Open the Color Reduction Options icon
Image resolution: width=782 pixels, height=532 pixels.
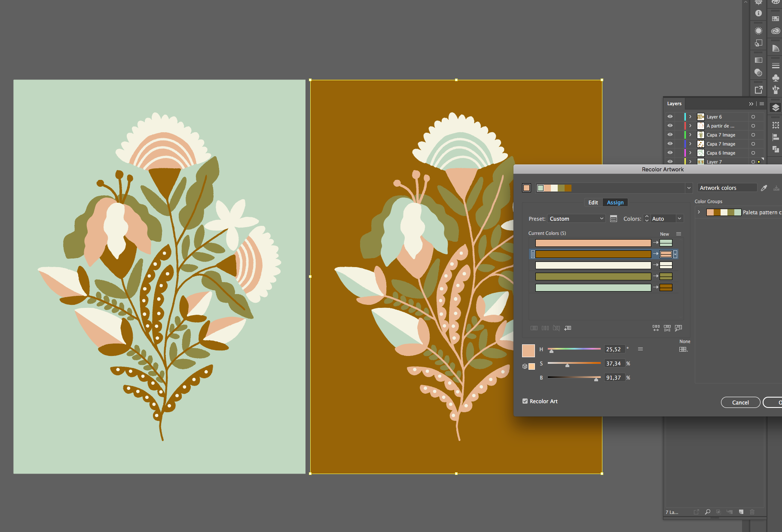click(614, 219)
